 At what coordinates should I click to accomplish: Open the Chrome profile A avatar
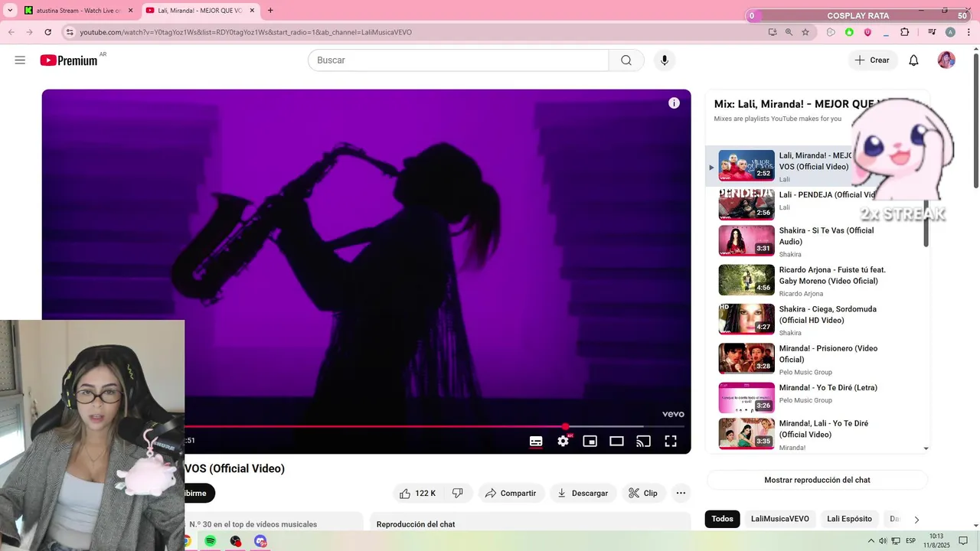(x=950, y=32)
